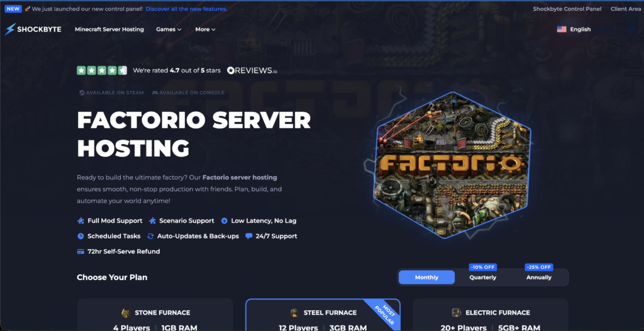Go to the Client Area
The image size is (644, 331).
[x=626, y=9]
